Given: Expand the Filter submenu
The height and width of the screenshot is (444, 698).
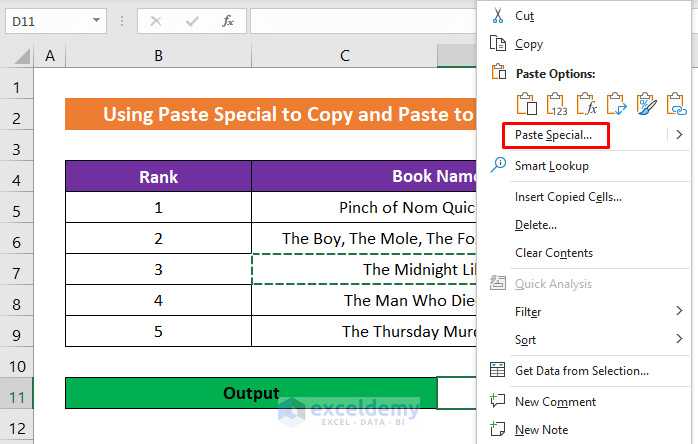Looking at the screenshot, I should tap(681, 312).
